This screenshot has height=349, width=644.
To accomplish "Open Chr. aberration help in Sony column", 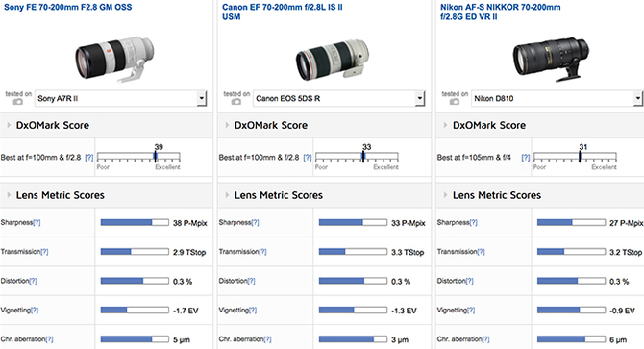I will point(49,339).
